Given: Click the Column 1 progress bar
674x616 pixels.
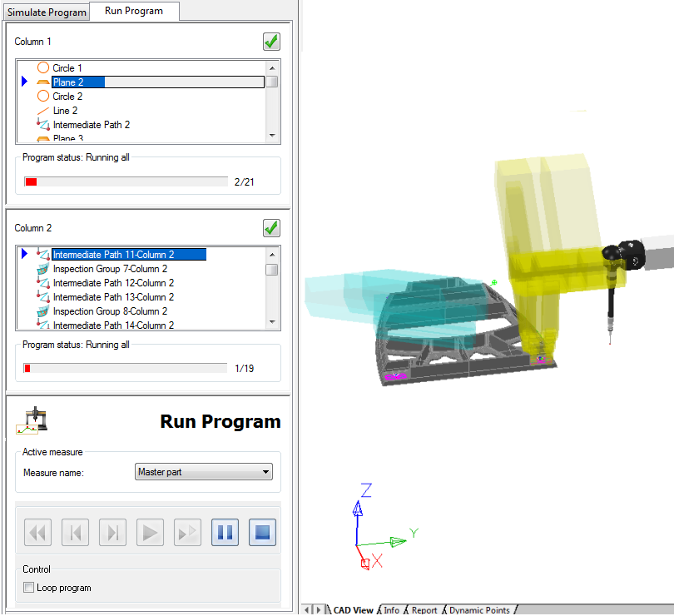Looking at the screenshot, I should click(126, 182).
